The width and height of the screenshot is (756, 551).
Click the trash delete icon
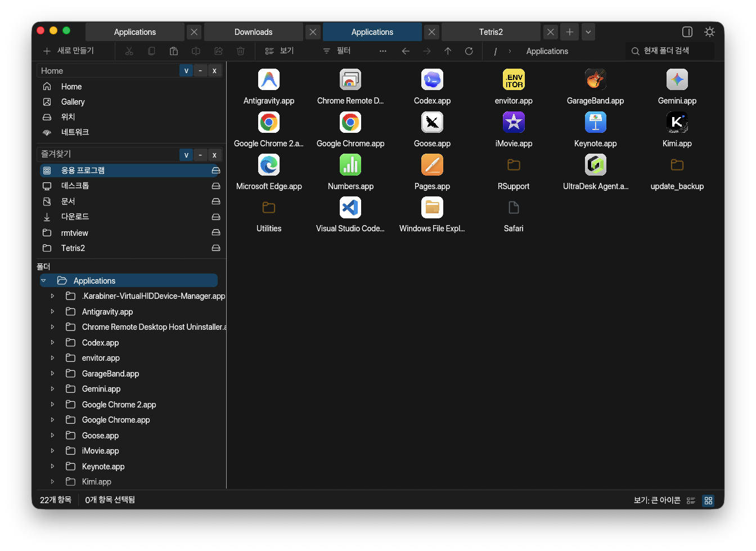[241, 51]
